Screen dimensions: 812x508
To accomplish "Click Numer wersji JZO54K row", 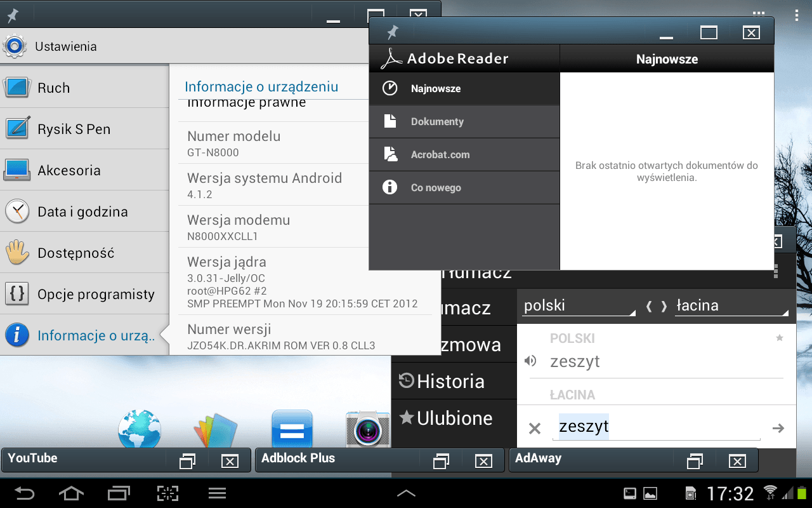I will [x=304, y=336].
